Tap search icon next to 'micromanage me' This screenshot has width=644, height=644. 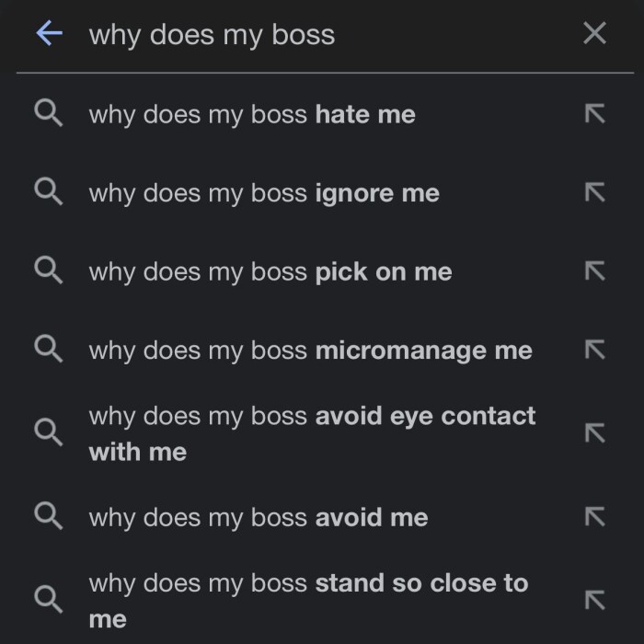point(48,350)
